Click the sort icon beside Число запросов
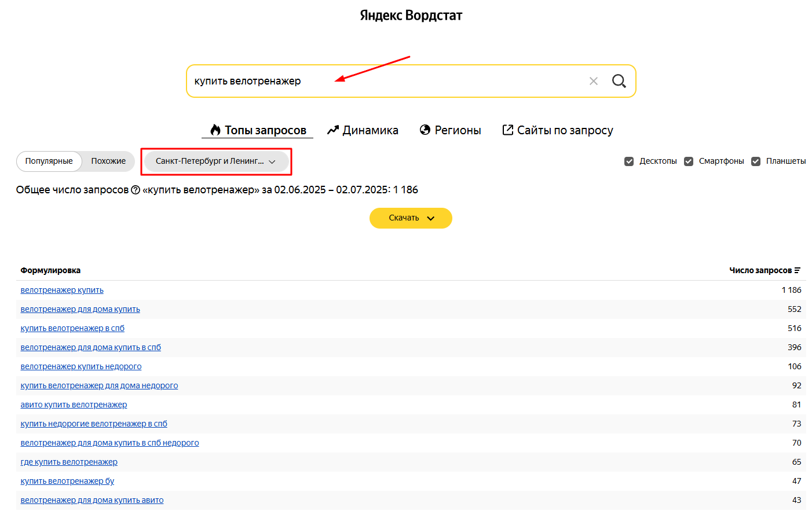Image resolution: width=812 pixels, height=511 pixels. [798, 270]
